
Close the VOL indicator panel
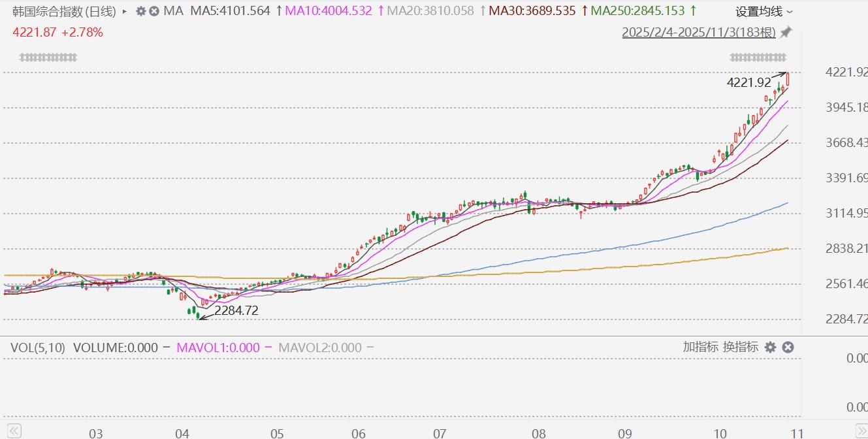(x=788, y=348)
